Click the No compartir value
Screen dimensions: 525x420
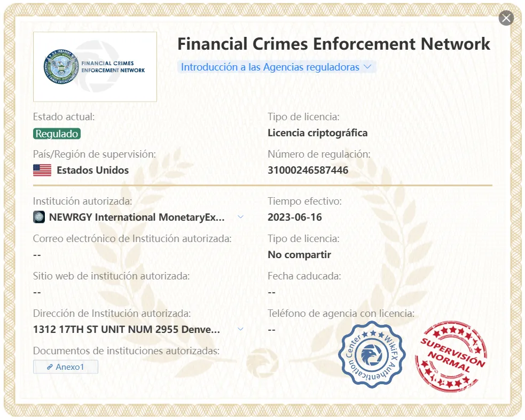299,254
